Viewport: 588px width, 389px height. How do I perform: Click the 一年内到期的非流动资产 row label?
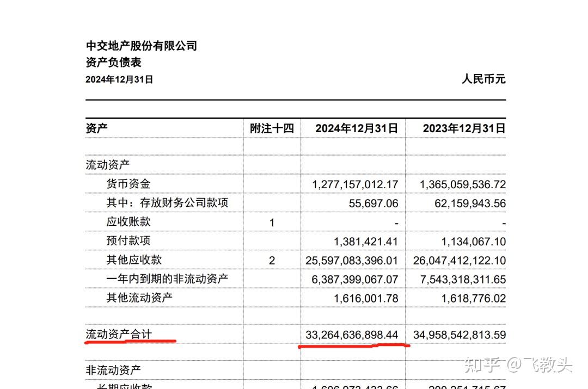coord(167,279)
